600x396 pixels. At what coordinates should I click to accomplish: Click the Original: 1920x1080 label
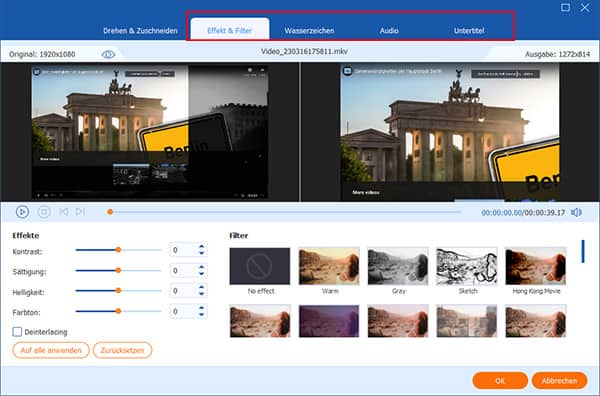[42, 54]
